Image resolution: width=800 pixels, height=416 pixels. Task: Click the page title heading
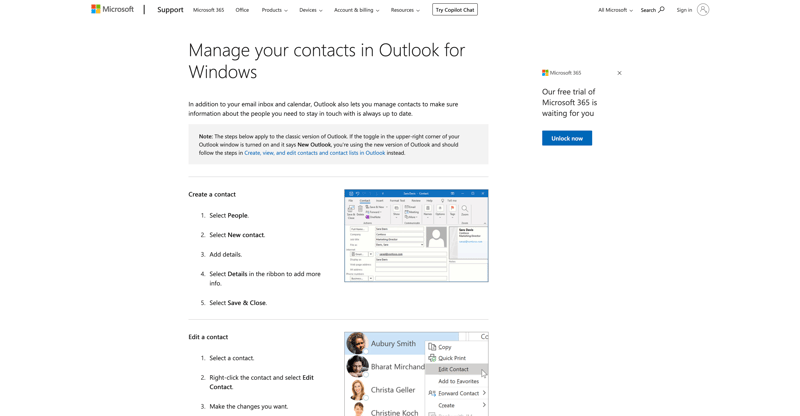[327, 61]
